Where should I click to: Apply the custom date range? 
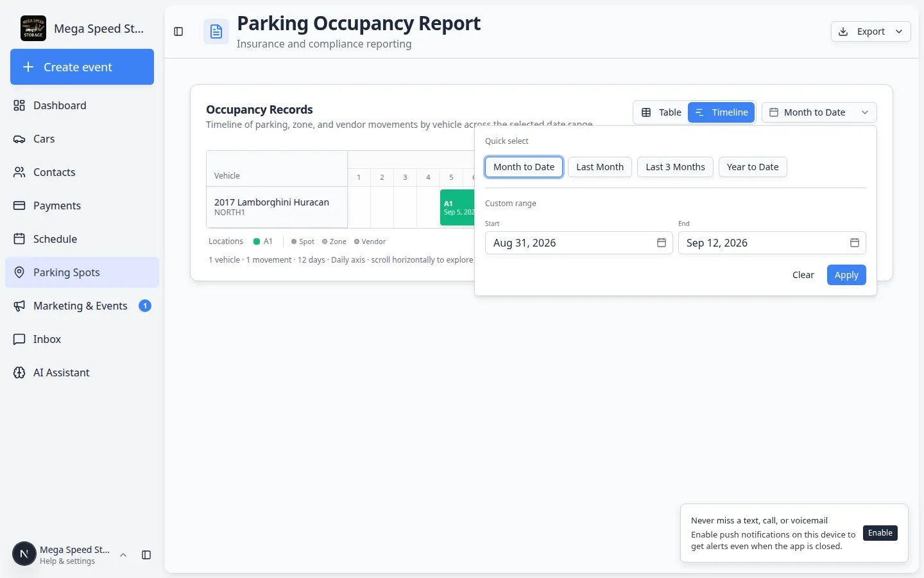pos(846,275)
